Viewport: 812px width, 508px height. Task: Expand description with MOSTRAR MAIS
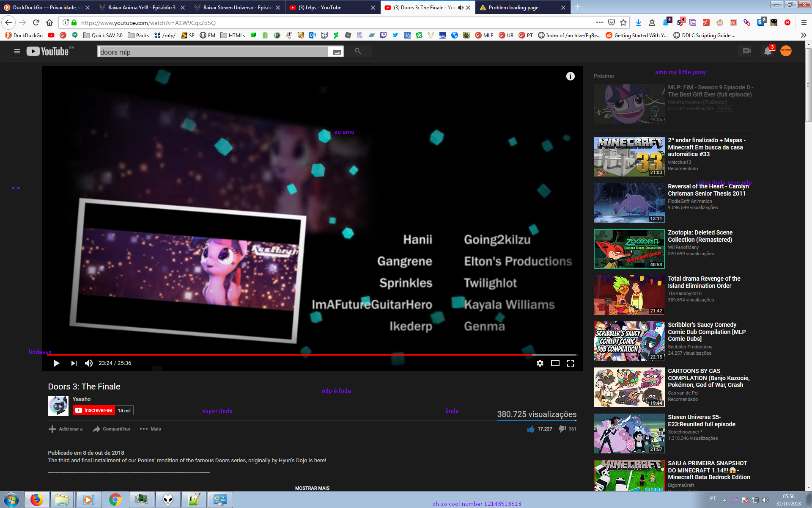(x=312, y=488)
